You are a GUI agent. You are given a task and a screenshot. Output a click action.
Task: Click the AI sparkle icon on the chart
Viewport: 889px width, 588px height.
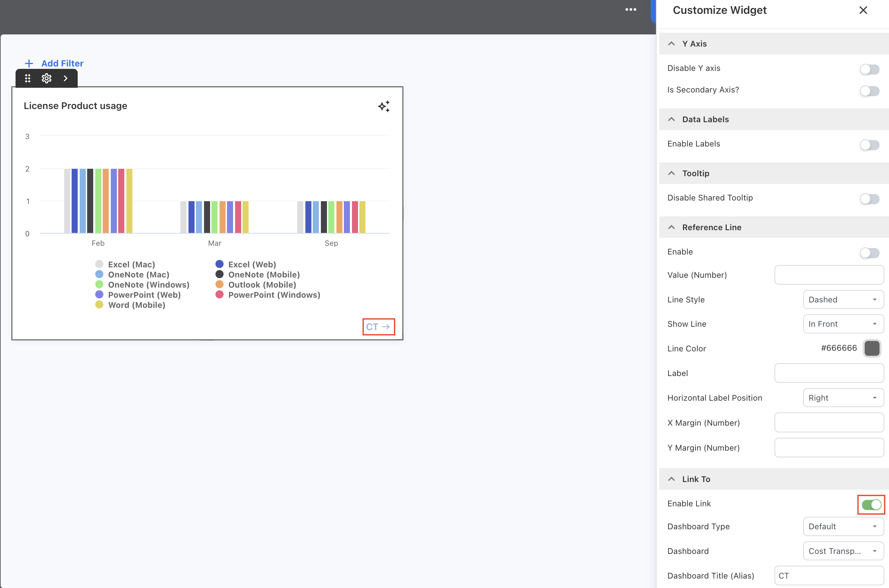[x=383, y=107]
